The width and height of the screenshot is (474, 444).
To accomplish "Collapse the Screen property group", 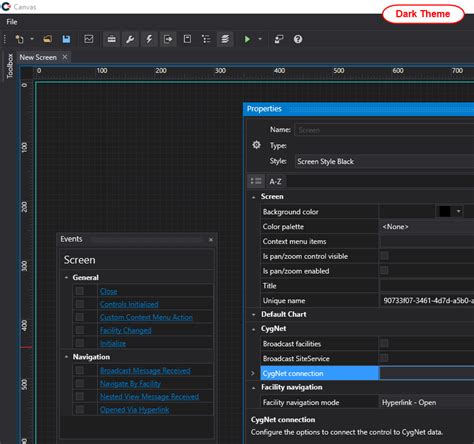I will coord(254,197).
